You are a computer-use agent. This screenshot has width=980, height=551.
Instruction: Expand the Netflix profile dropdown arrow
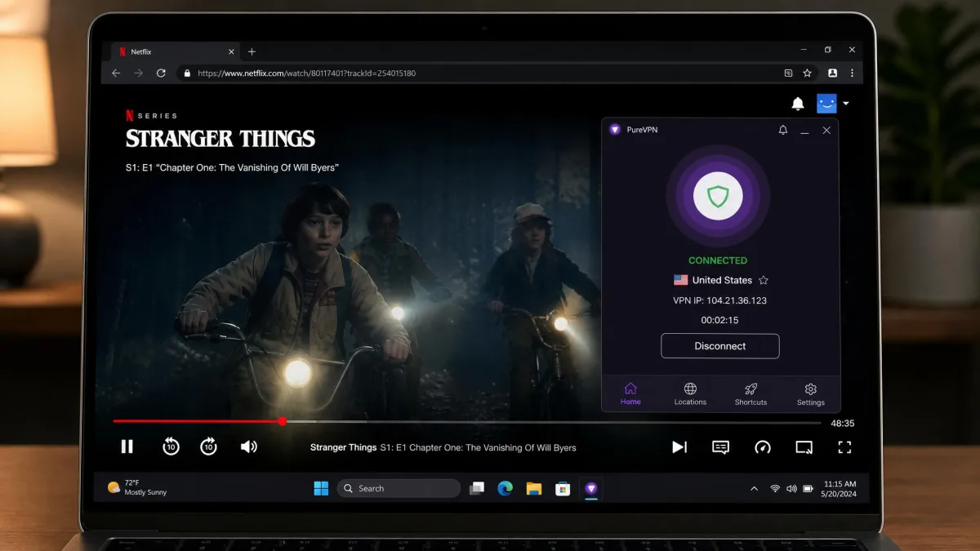846,104
